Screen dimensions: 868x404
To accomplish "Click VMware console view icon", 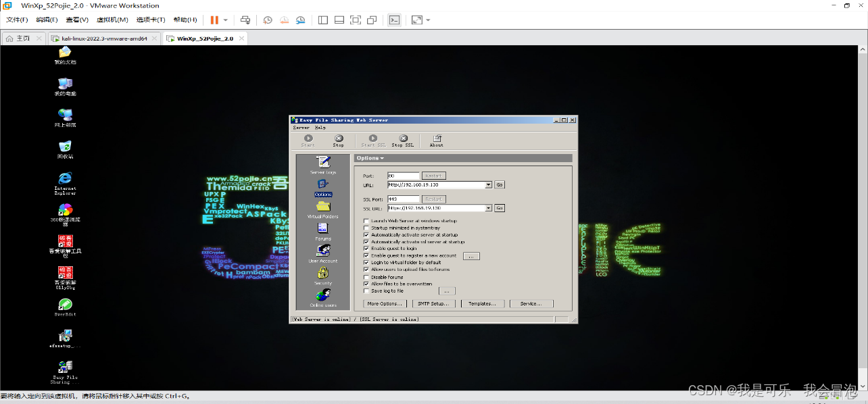I will pyautogui.click(x=395, y=20).
